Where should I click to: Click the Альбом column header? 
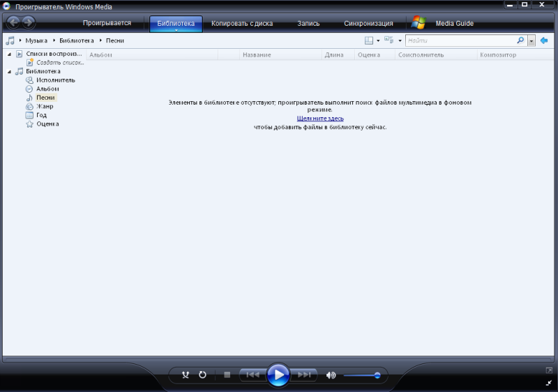tap(152, 55)
